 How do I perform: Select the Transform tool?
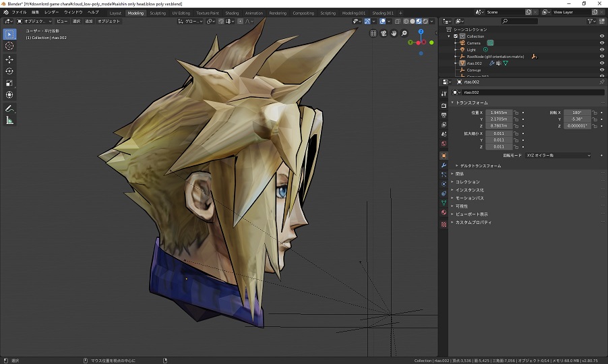pyautogui.click(x=9, y=94)
